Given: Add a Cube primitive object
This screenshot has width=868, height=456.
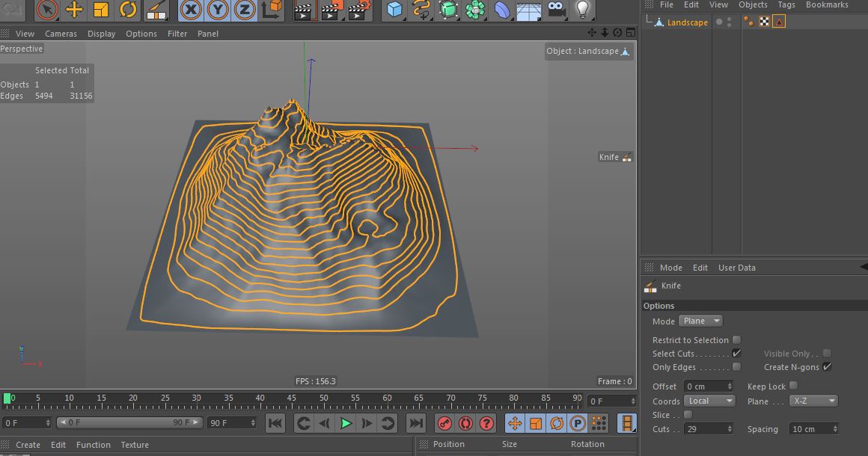Looking at the screenshot, I should [x=394, y=10].
